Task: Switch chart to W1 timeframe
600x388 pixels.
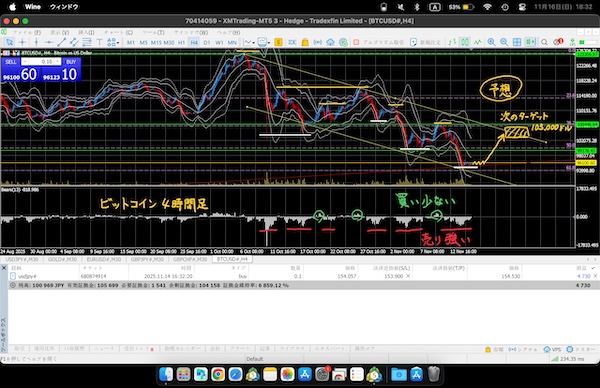Action: pyautogui.click(x=219, y=42)
